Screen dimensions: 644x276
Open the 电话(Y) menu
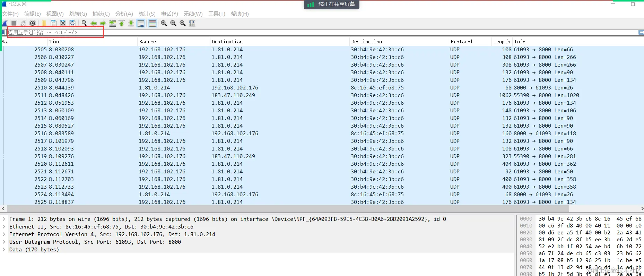pyautogui.click(x=169, y=14)
